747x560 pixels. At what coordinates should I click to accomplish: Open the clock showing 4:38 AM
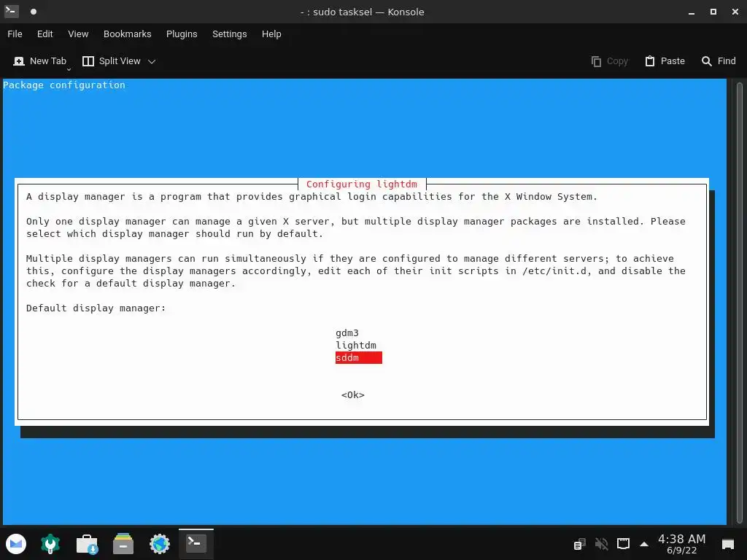coord(682,544)
